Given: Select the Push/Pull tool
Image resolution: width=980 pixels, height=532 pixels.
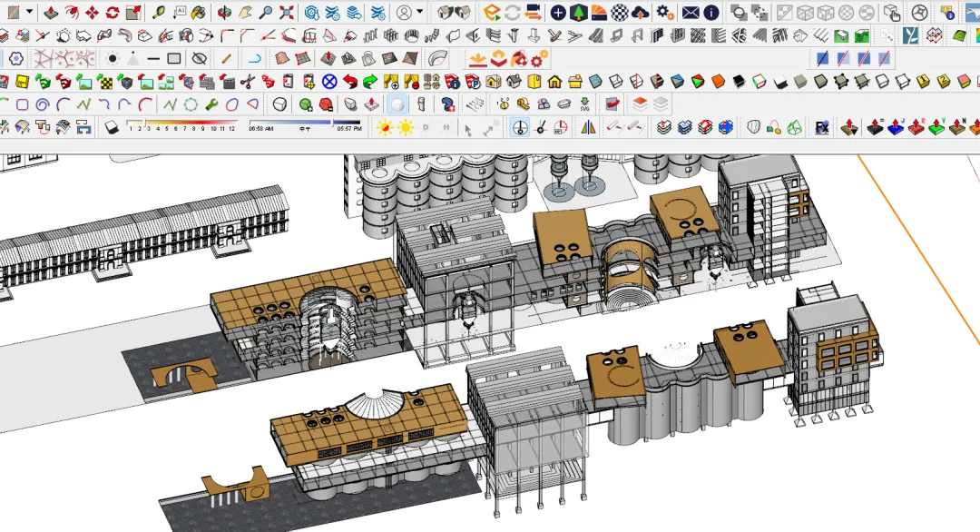Looking at the screenshot, I should coord(51,13).
